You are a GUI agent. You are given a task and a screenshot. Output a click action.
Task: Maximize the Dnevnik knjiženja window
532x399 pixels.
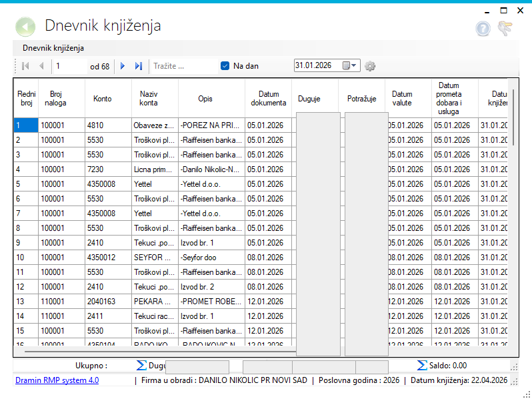(x=504, y=11)
